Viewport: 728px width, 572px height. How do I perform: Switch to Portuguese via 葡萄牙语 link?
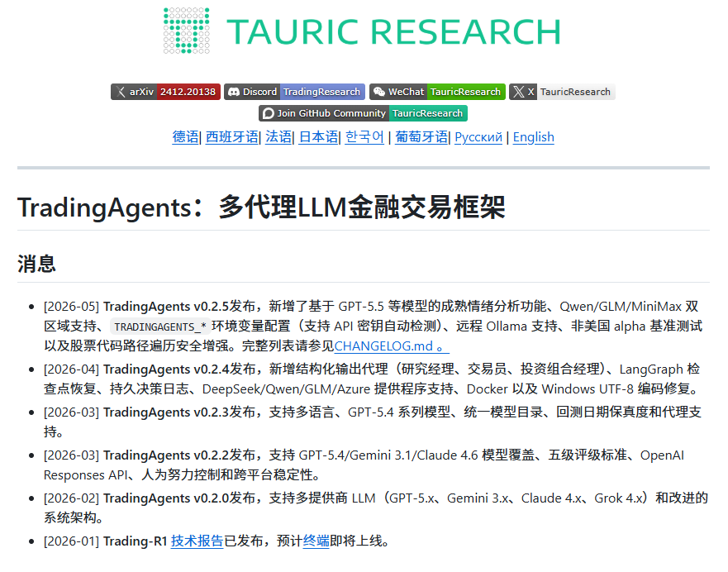[x=421, y=137]
